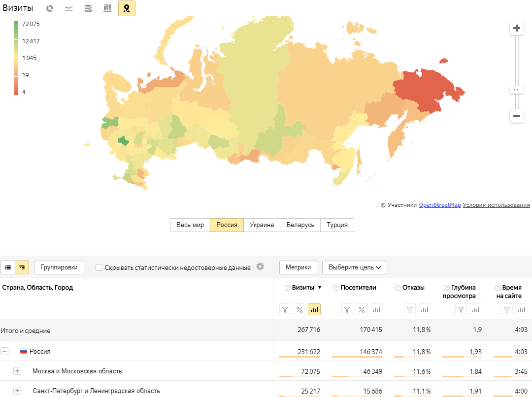Zoom in the map with plus button

click(516, 29)
